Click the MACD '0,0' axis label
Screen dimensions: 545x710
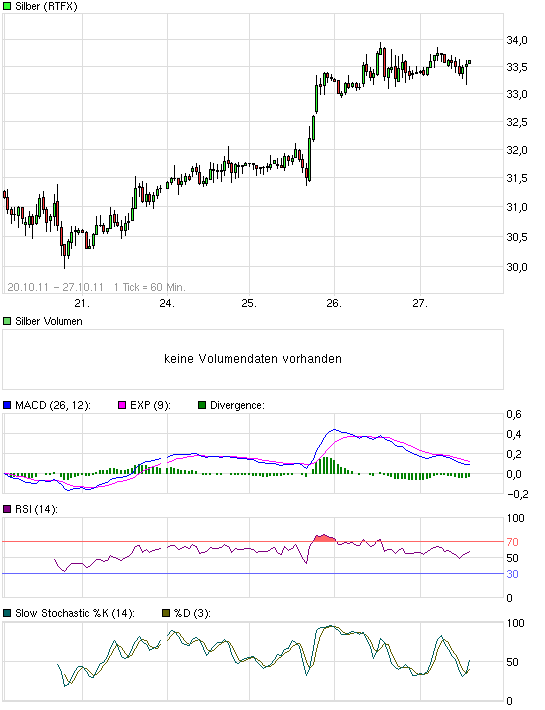[514, 475]
